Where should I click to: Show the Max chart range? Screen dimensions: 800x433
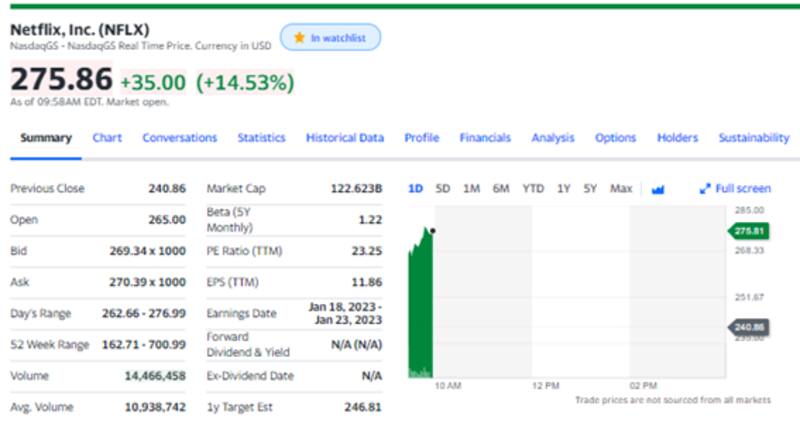pyautogui.click(x=621, y=188)
